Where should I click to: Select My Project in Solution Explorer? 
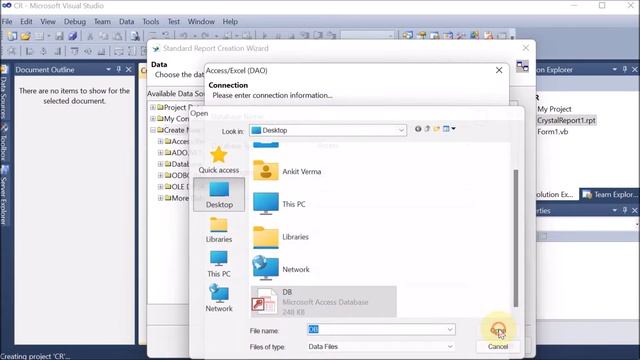coord(554,109)
